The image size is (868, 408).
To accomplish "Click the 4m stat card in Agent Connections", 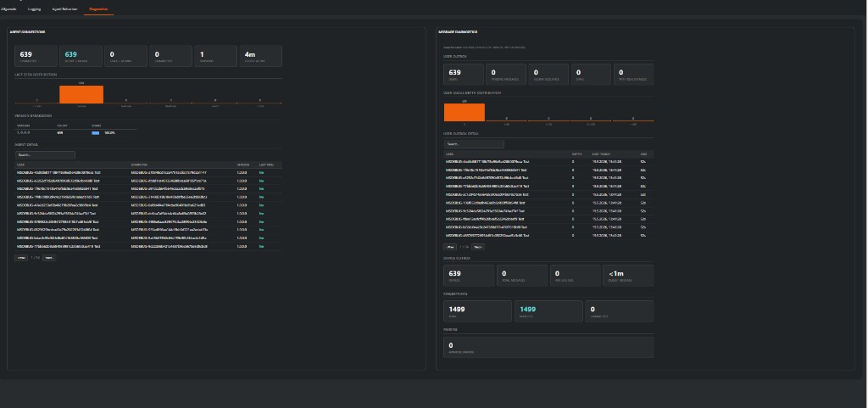I will 261,56.
